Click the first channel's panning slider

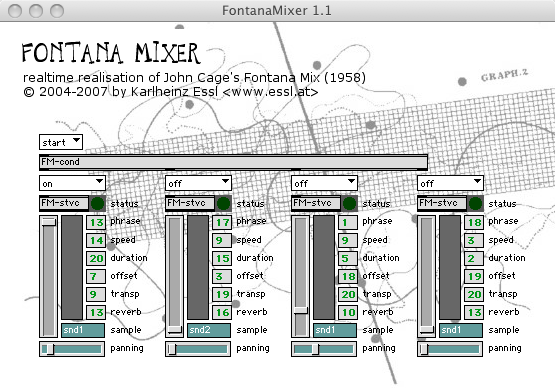pyautogui.click(x=72, y=349)
